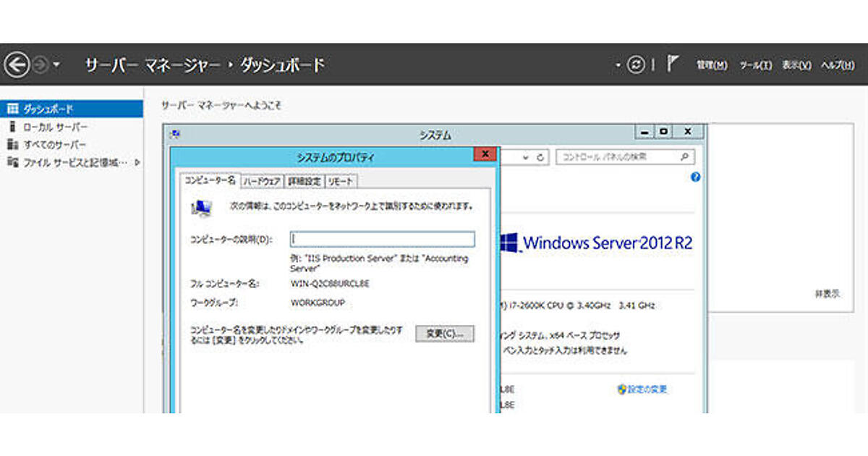Minimize the システム window
Image resolution: width=868 pixels, height=456 pixels.
(x=644, y=132)
